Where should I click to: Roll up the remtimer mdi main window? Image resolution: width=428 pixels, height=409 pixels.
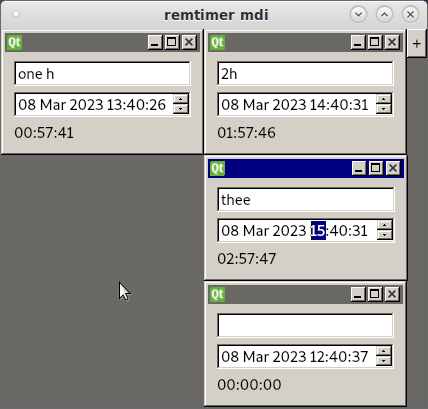(384, 15)
